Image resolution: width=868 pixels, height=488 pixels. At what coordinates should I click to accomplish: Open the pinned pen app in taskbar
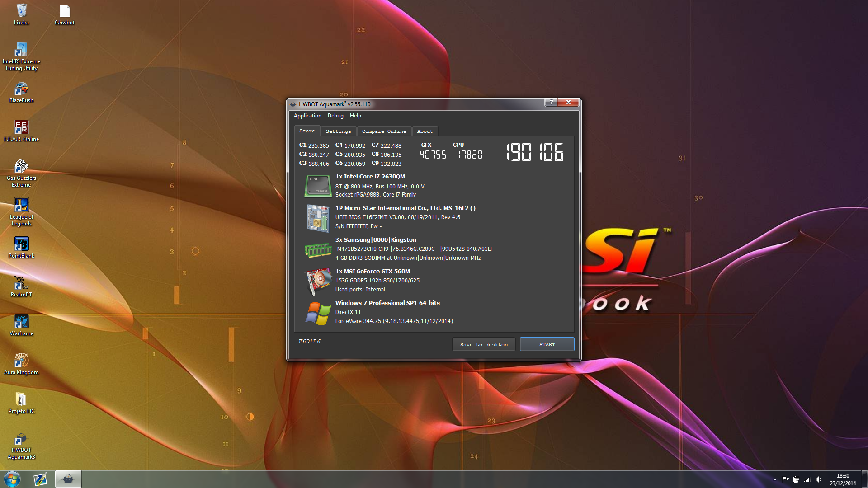[x=40, y=479]
